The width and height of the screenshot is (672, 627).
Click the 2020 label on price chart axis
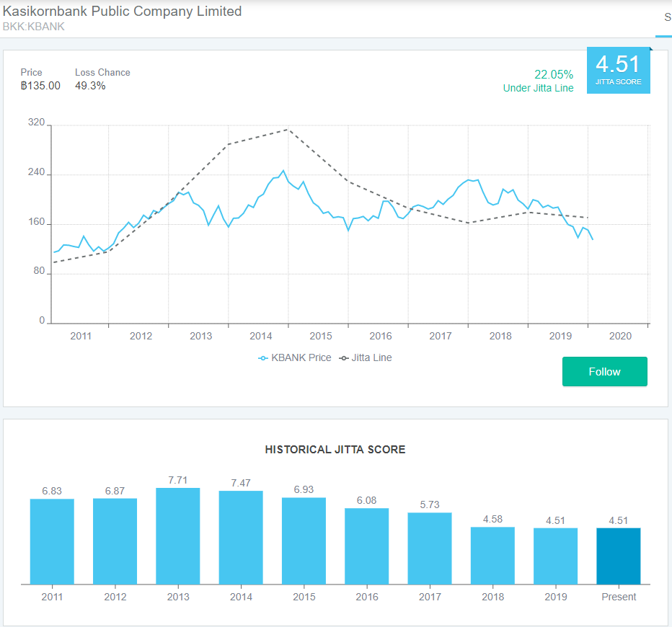coord(620,336)
